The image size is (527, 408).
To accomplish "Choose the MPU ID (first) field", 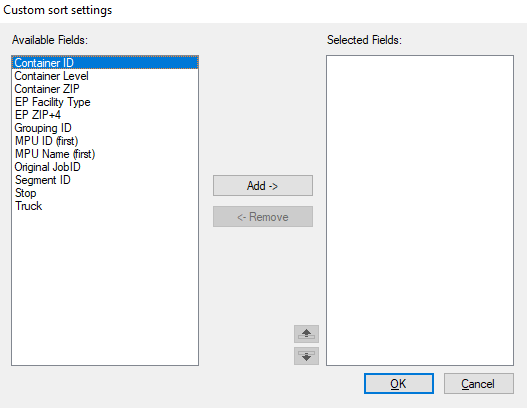I will click(x=105, y=141).
